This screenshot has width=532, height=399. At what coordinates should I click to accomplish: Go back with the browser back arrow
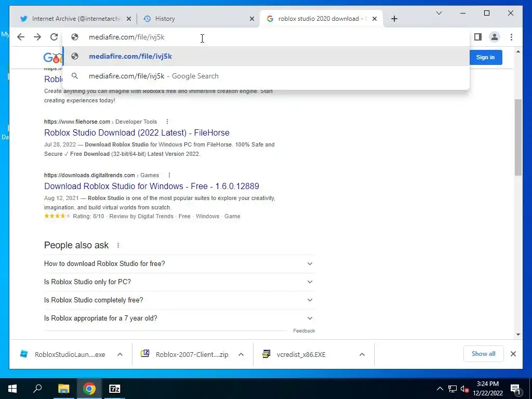(x=21, y=37)
